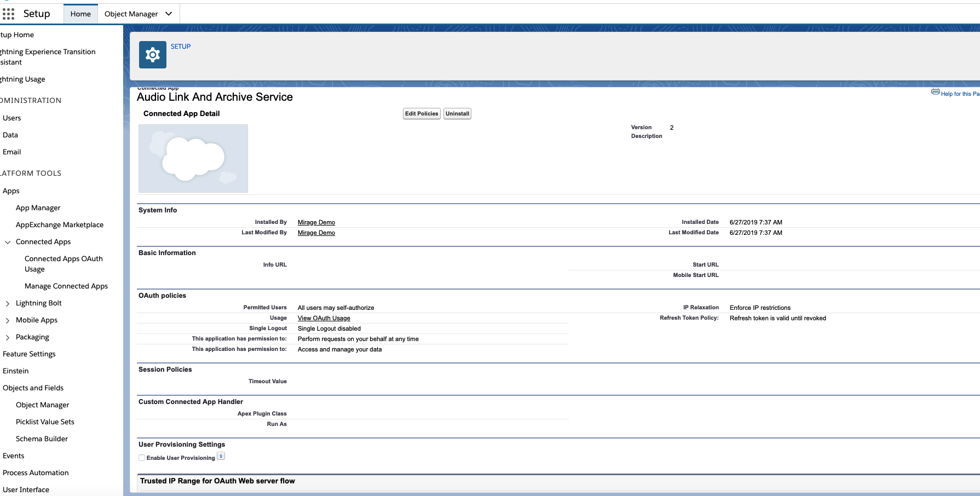
Task: Open Picklist Value Sets item
Action: [45, 422]
